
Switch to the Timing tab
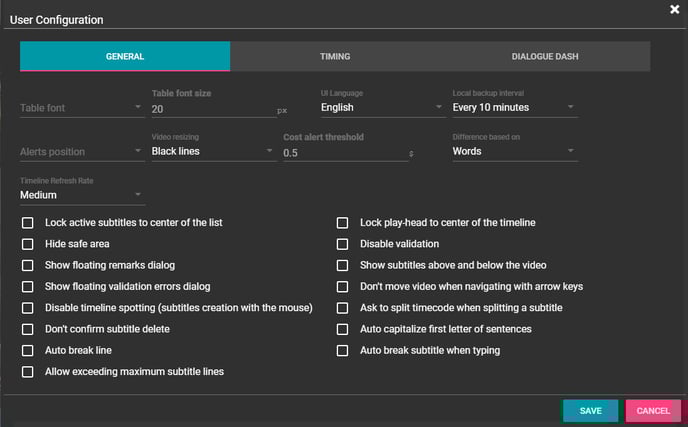click(335, 57)
